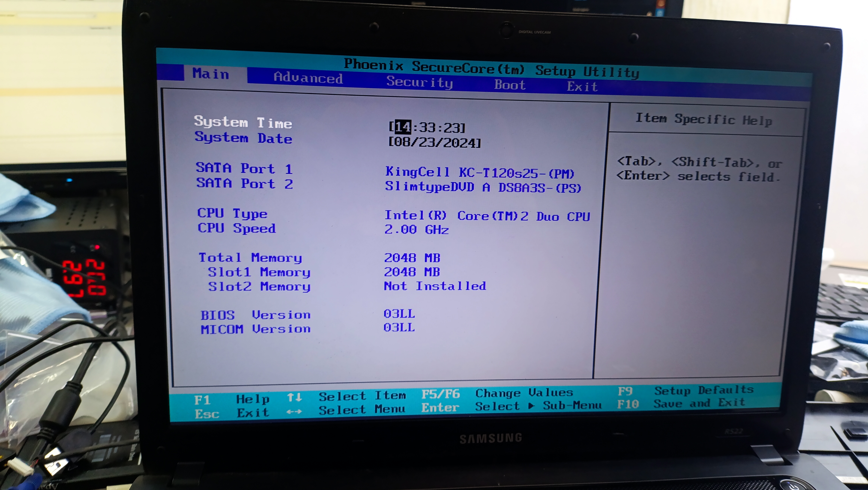Click the seconds field 23 in System Time
Screen dimensions: 868x490
click(451, 128)
